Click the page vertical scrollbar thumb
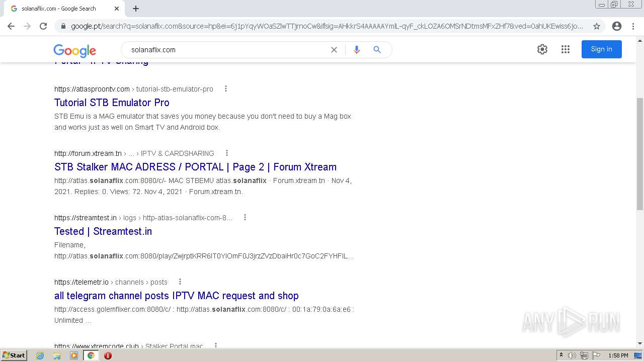The image size is (644, 362). (x=640, y=154)
